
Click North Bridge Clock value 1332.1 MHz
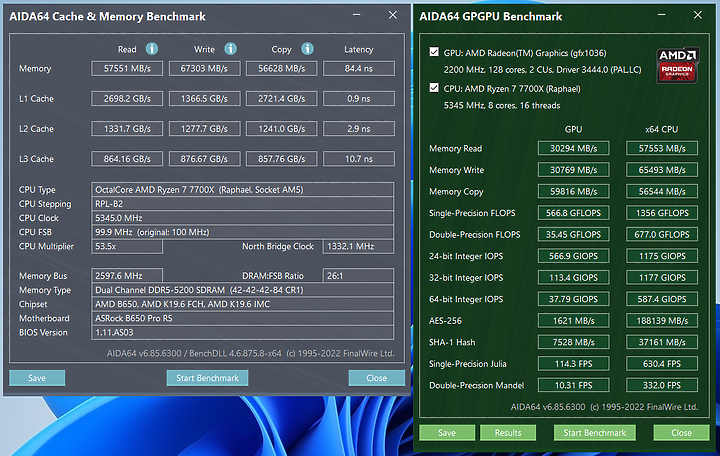click(358, 247)
